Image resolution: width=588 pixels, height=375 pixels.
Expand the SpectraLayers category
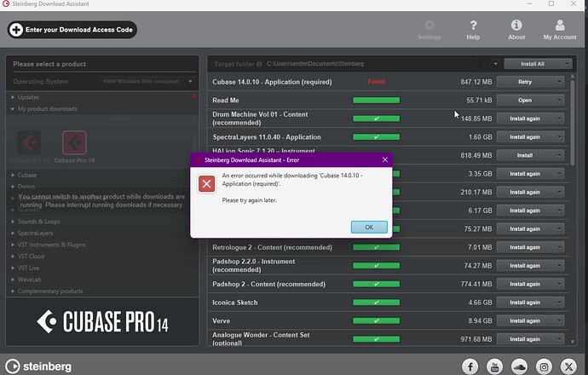(x=13, y=233)
